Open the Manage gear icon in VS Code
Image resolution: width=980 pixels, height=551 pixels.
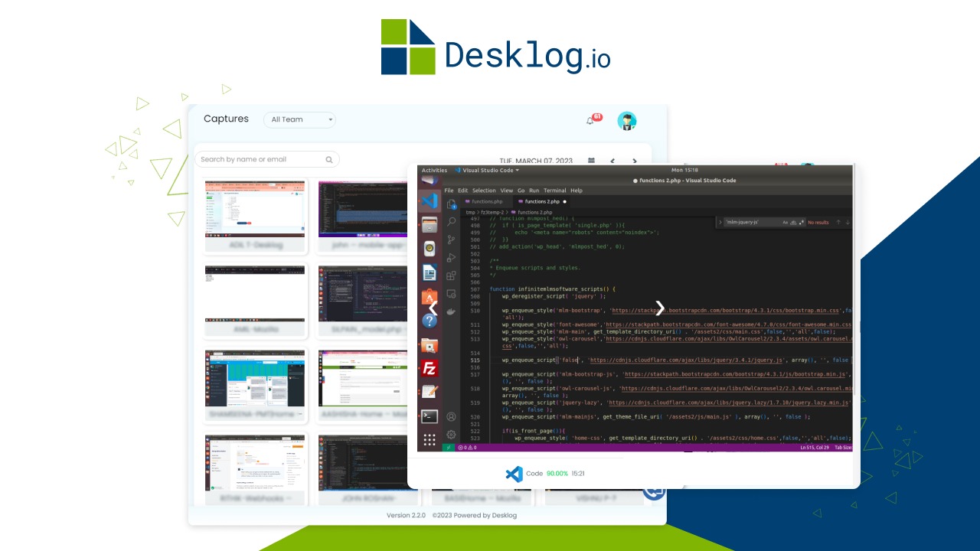pos(451,434)
